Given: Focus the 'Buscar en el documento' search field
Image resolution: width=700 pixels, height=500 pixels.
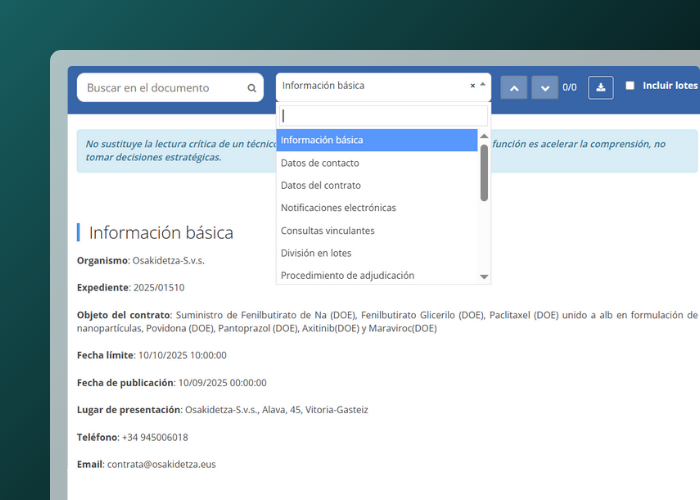Looking at the screenshot, I should 160,88.
